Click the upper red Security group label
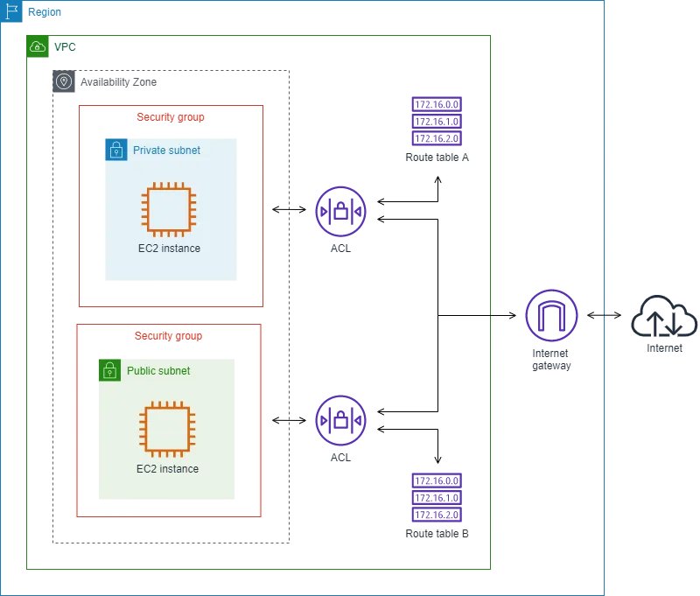Screen dimensions: 700x596 171,117
